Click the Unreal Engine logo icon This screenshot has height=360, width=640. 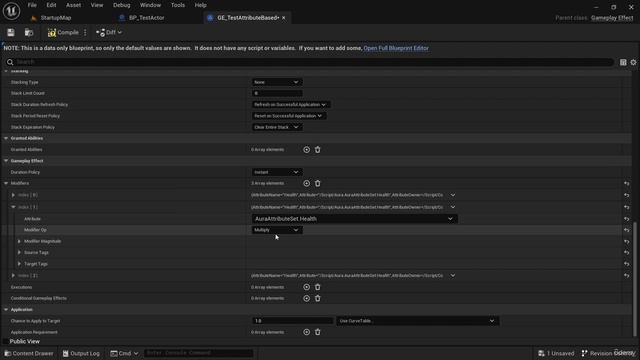coord(11,11)
